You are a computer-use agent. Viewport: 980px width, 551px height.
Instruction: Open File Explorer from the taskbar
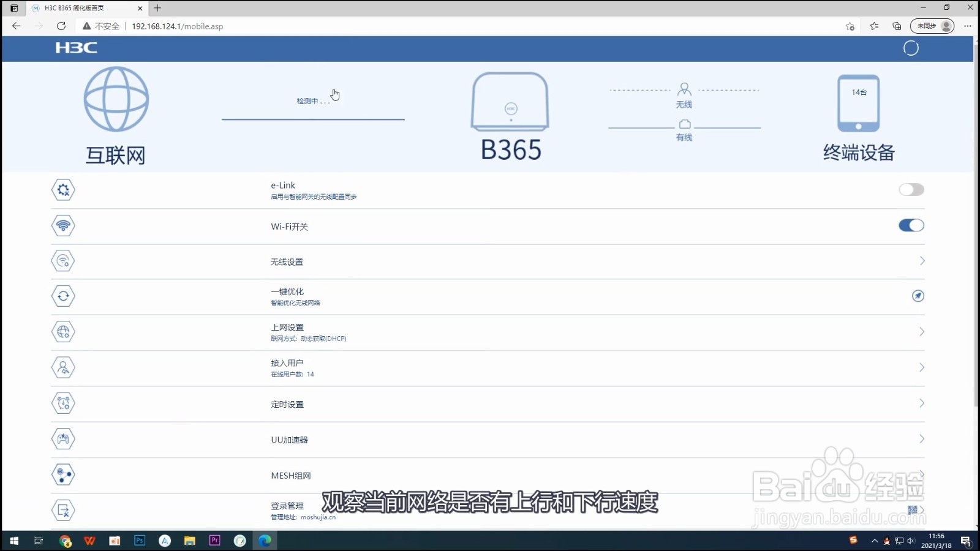(190, 541)
